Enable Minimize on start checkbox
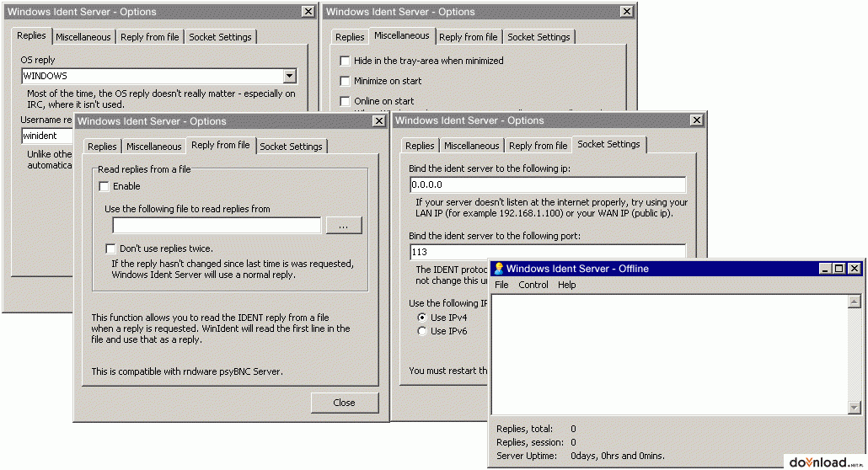This screenshot has height=470, width=868. point(345,81)
